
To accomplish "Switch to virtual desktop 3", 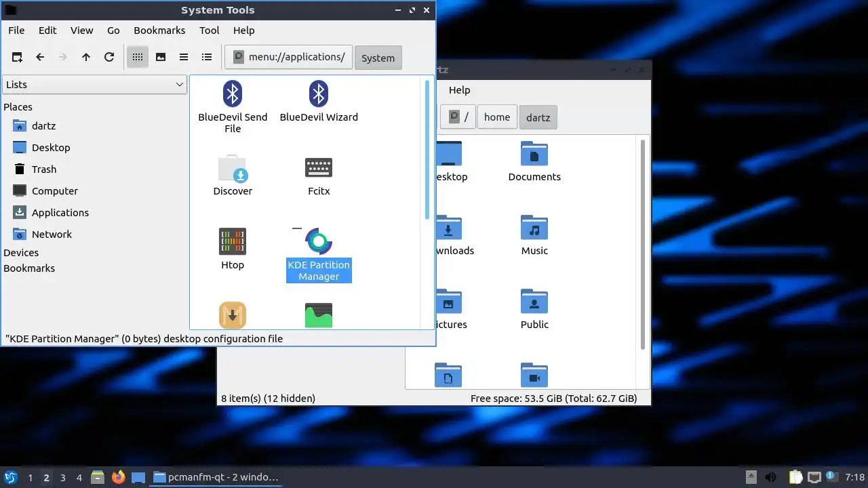I will coord(62,478).
